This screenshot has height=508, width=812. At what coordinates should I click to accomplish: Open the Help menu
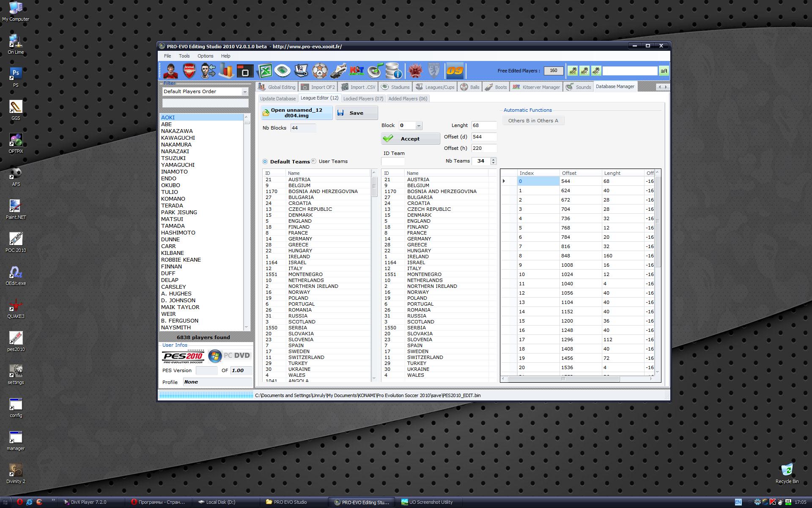pos(225,56)
